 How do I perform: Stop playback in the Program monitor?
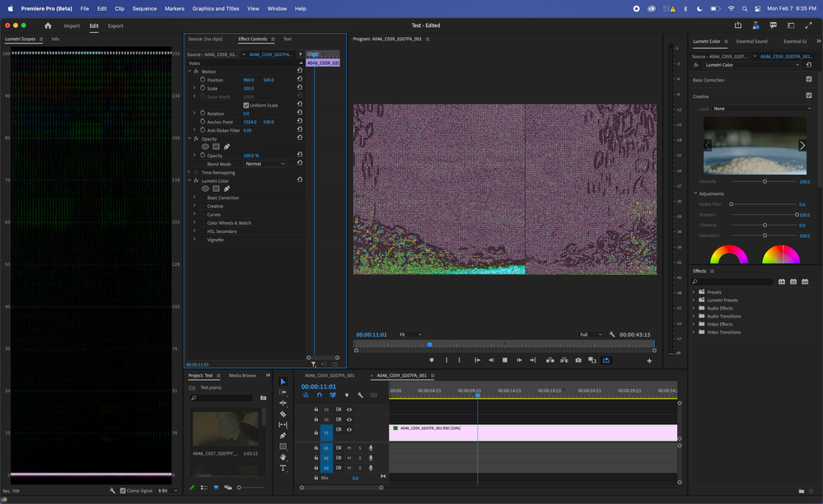505,360
